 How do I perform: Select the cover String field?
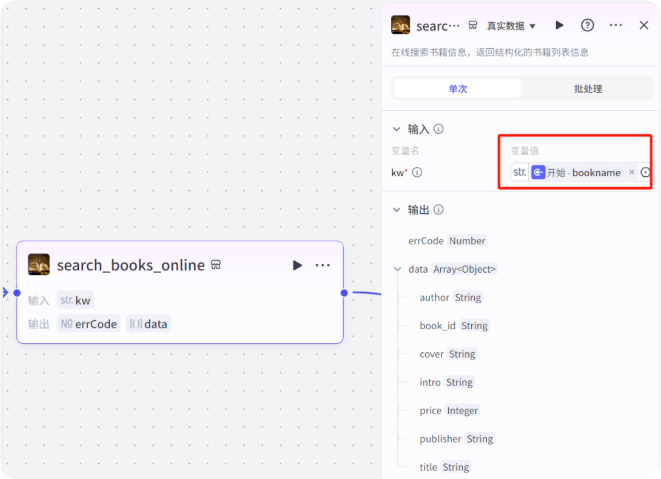(x=448, y=354)
